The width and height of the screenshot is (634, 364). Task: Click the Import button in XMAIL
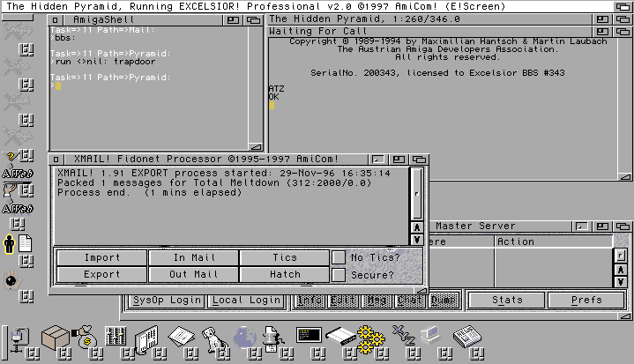[102, 257]
